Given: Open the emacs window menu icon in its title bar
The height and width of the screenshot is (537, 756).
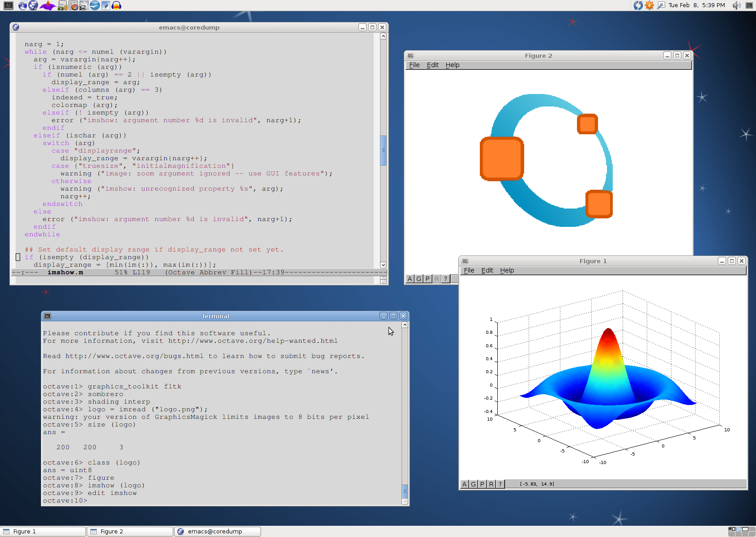Looking at the screenshot, I should (16, 27).
